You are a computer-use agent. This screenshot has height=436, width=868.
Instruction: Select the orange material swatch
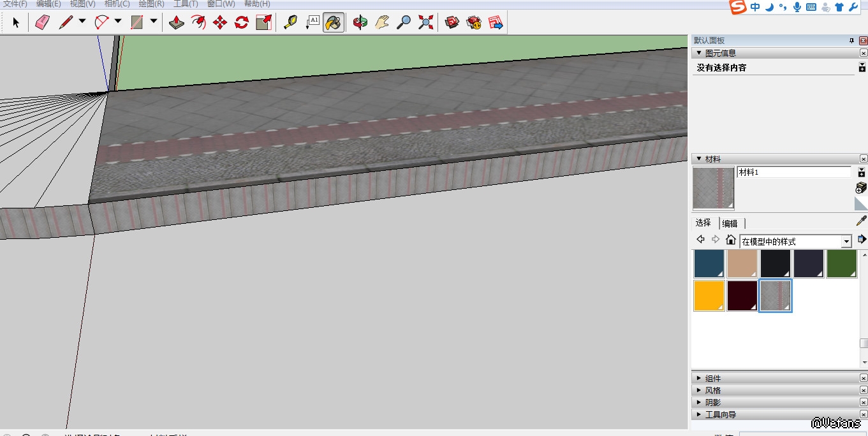coord(709,296)
